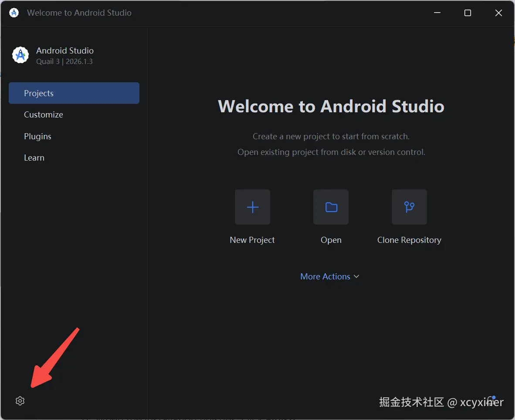Click the Android Studio product name text

click(x=65, y=50)
